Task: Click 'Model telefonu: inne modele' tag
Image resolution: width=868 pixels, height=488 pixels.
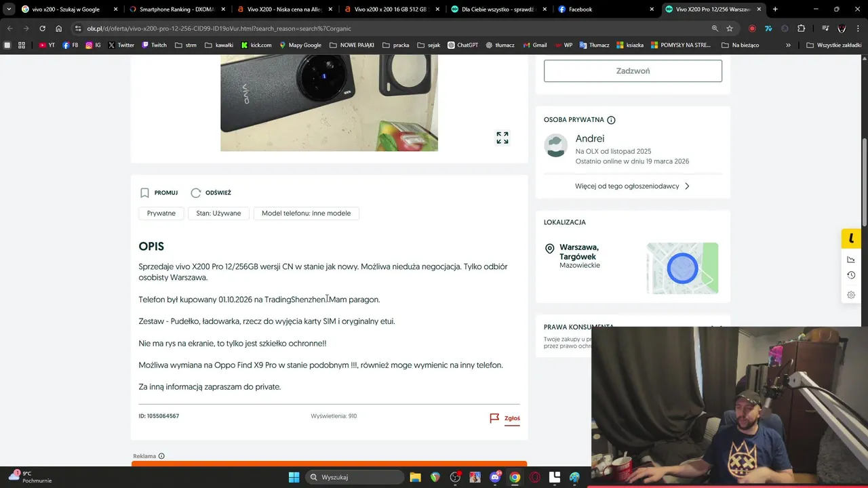Action: 307,213
